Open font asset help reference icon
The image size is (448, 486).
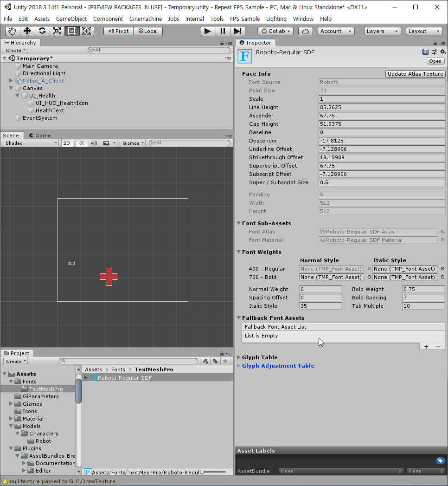click(425, 52)
